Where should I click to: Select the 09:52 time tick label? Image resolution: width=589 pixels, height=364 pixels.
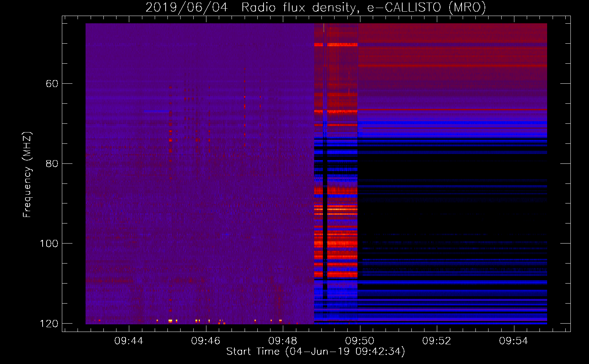(437, 341)
